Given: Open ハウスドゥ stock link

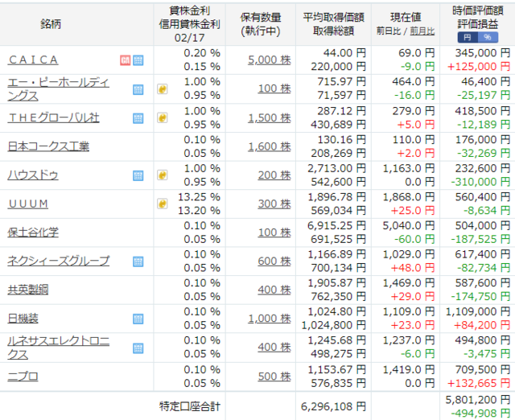Looking at the screenshot, I should coord(33,175).
